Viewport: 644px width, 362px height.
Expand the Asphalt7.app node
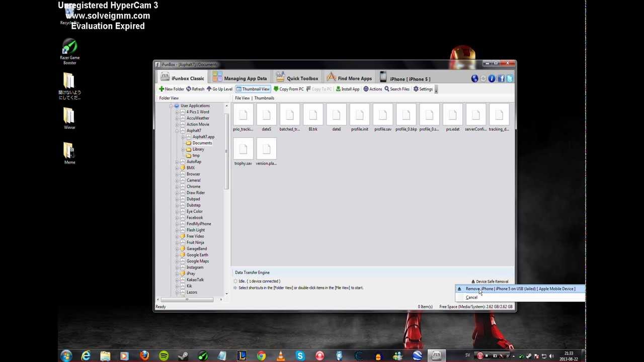[183, 137]
